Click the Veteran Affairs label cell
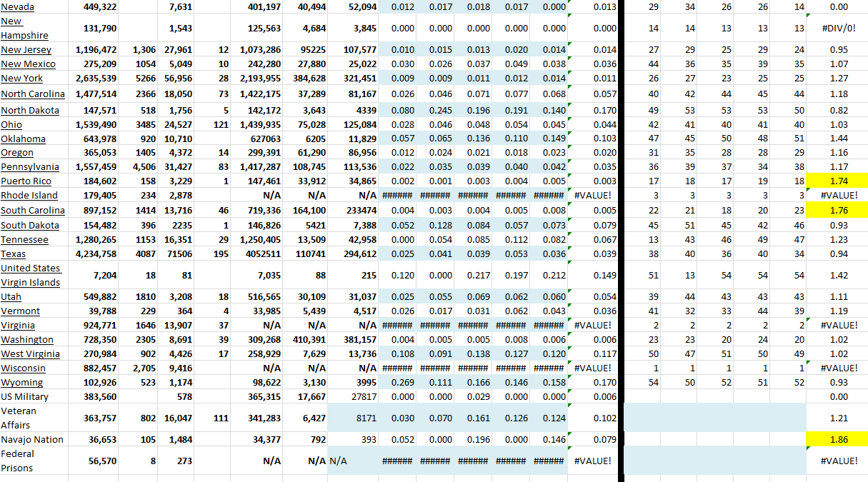 (x=19, y=418)
